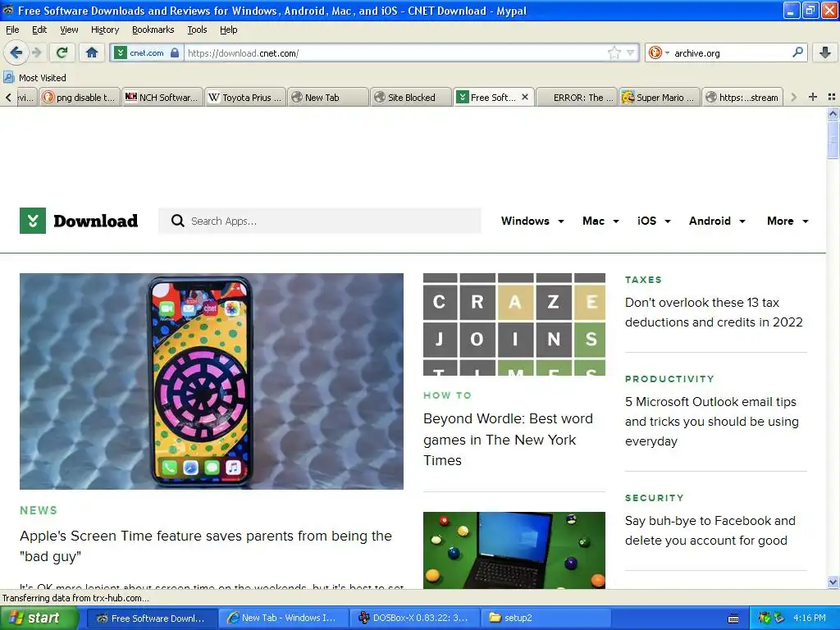Image resolution: width=840 pixels, height=630 pixels.
Task: Open Beyond Wordle word games article link
Action: 508,440
